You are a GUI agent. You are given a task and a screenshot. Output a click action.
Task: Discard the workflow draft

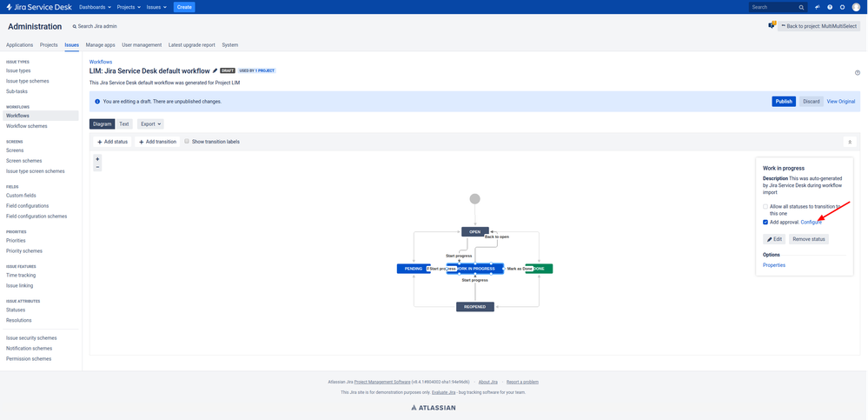coord(812,102)
